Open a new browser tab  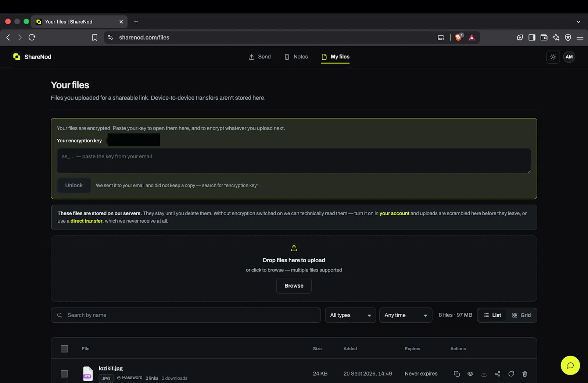pyautogui.click(x=136, y=22)
